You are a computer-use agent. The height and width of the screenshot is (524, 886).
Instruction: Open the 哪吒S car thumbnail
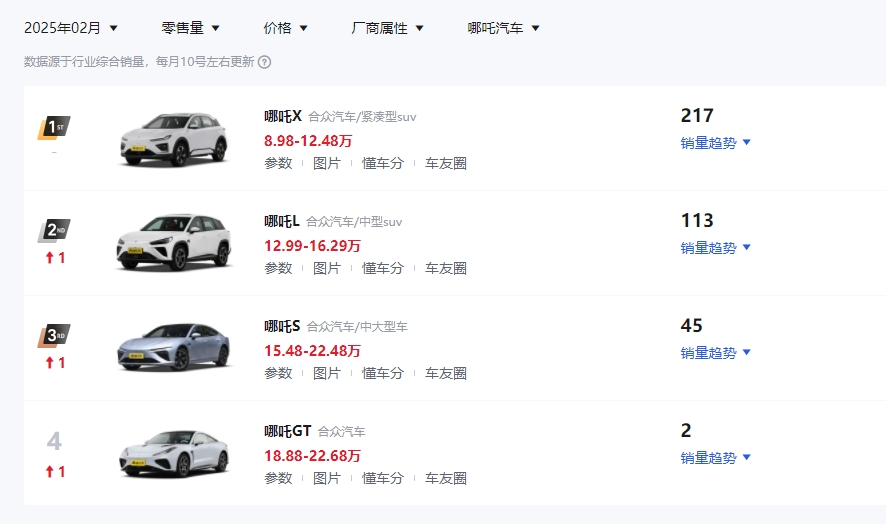pos(174,347)
